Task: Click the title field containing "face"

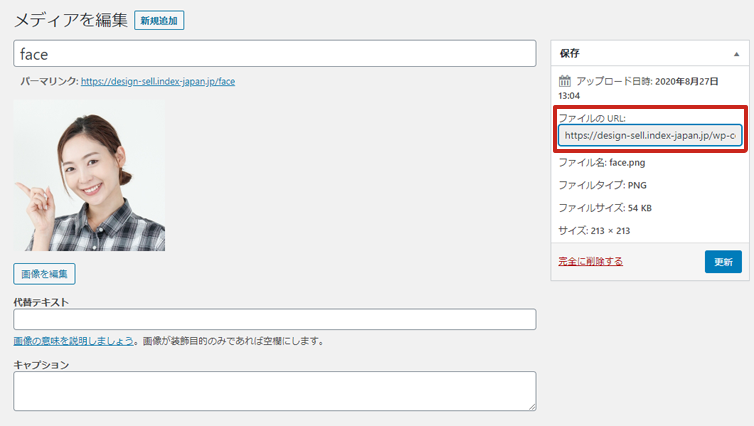Action: pos(275,54)
